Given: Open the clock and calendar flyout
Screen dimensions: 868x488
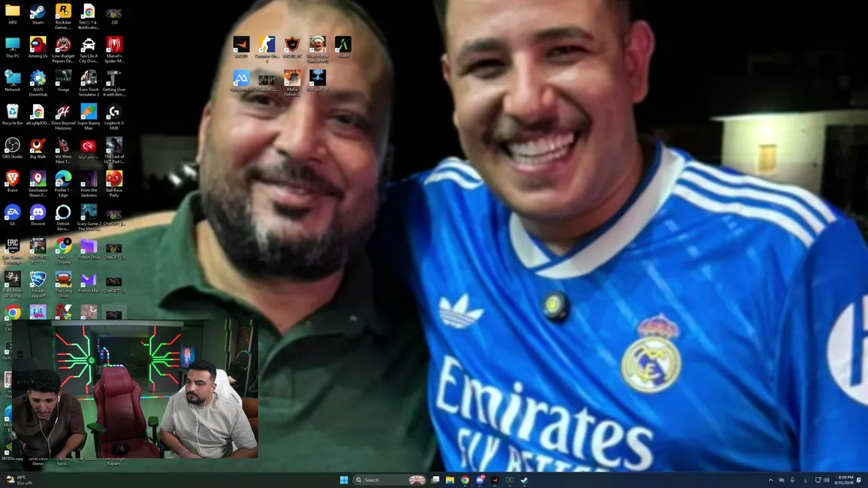Looking at the screenshot, I should point(845,480).
